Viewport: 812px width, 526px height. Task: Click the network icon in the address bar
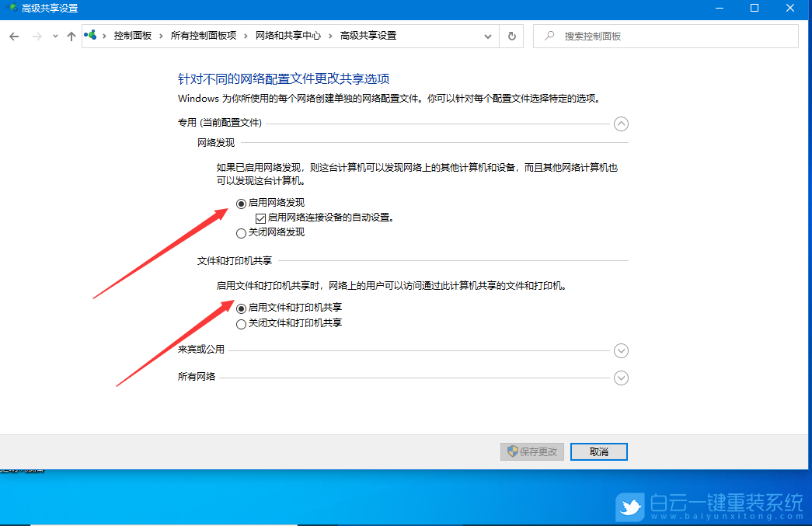coord(89,35)
